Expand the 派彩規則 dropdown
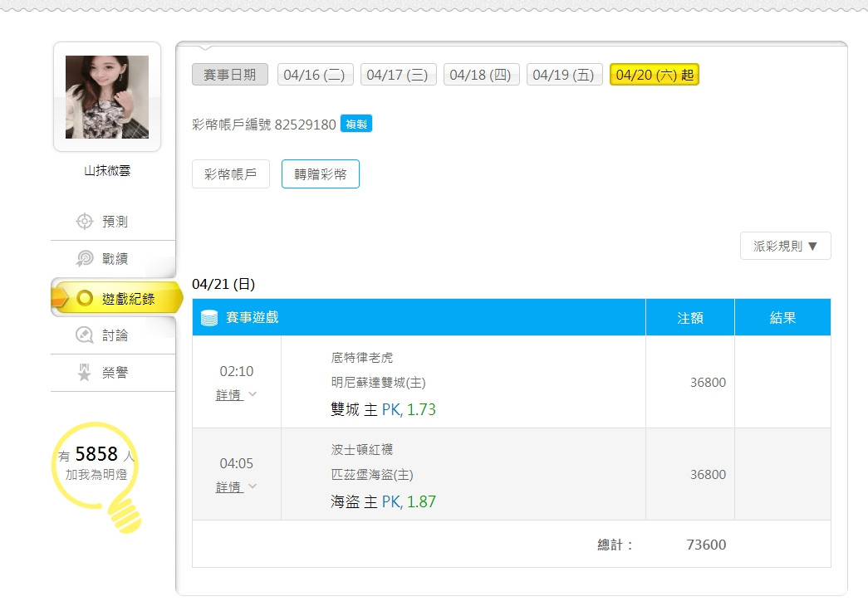The width and height of the screenshot is (868, 611). pos(786,246)
